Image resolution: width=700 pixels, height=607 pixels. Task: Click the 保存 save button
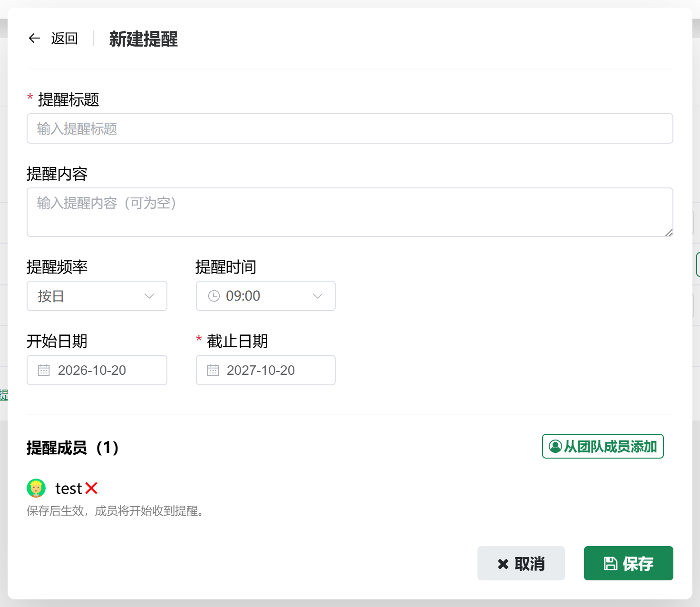click(x=628, y=563)
